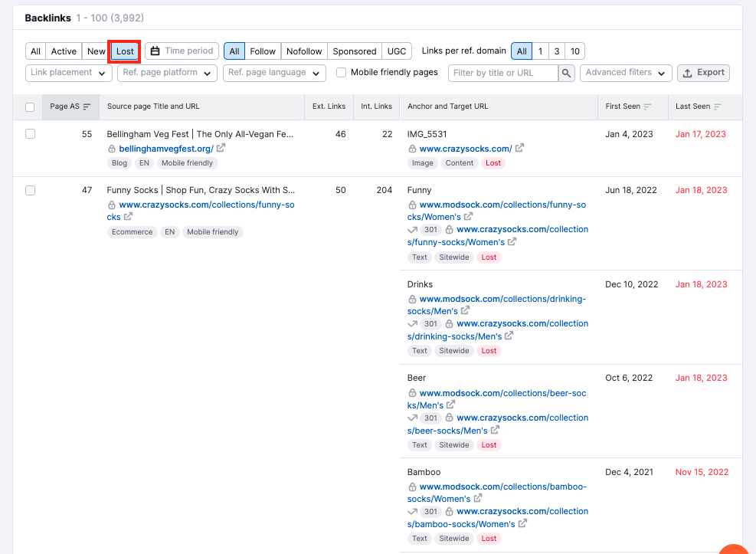Open www.crazysocks.com/collections/funny-socks source link
756x554 pixels.
tap(201, 211)
